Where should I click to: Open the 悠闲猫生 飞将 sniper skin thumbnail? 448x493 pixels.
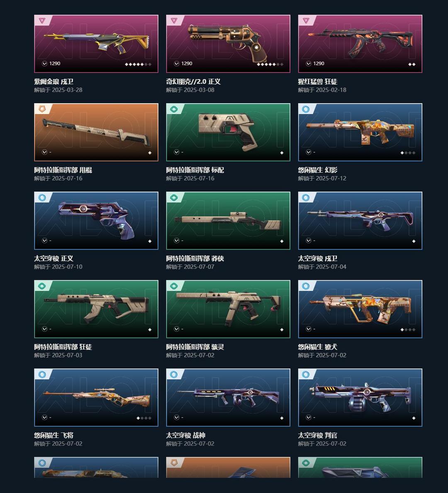pos(96,397)
